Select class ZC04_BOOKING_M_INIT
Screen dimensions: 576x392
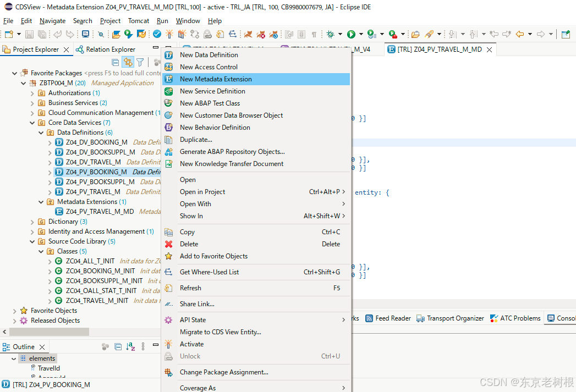pos(100,271)
